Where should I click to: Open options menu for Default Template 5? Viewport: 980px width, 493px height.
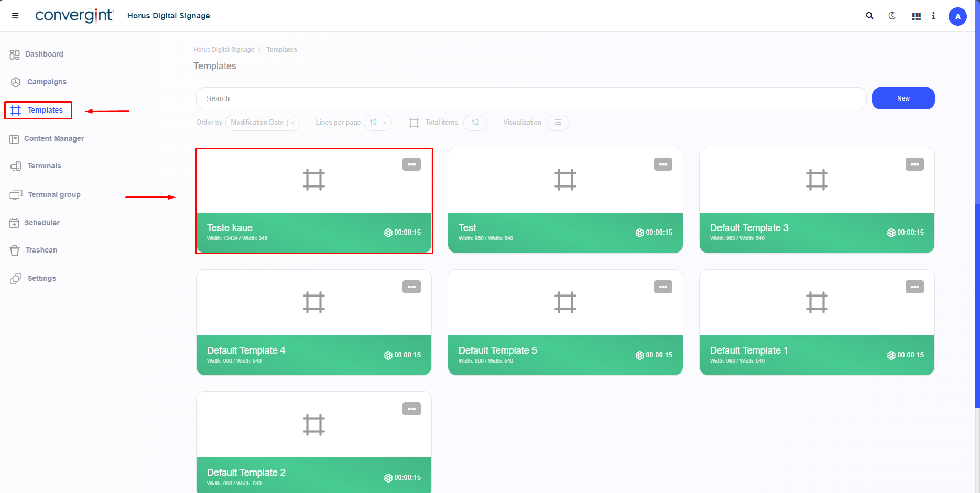click(x=663, y=287)
